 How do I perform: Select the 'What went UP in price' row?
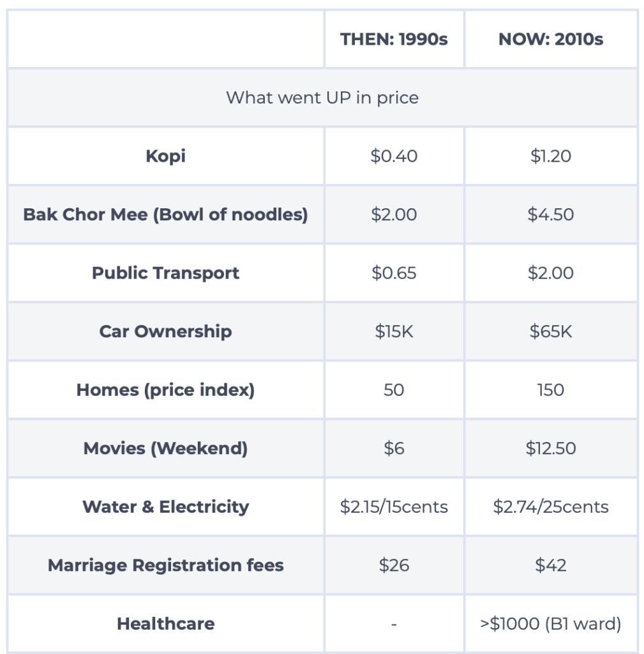322,98
